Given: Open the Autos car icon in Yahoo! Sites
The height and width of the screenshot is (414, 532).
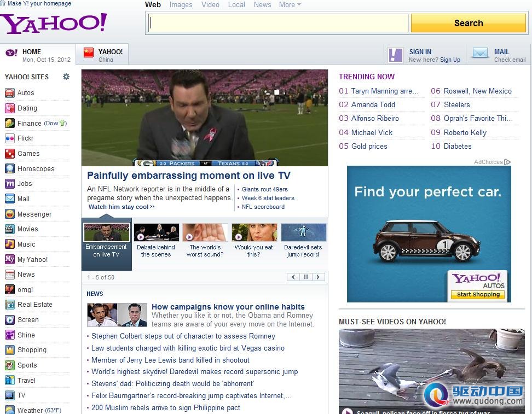Looking at the screenshot, I should point(9,93).
